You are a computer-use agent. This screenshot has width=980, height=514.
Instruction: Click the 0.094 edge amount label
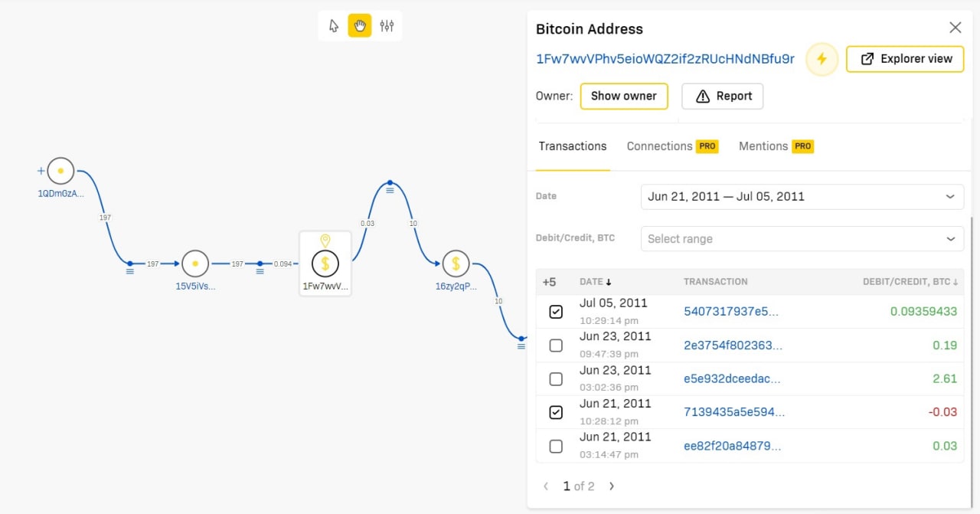[x=283, y=264]
